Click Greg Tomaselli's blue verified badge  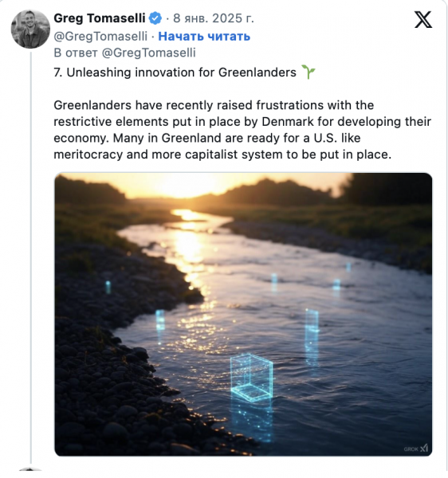pos(155,18)
